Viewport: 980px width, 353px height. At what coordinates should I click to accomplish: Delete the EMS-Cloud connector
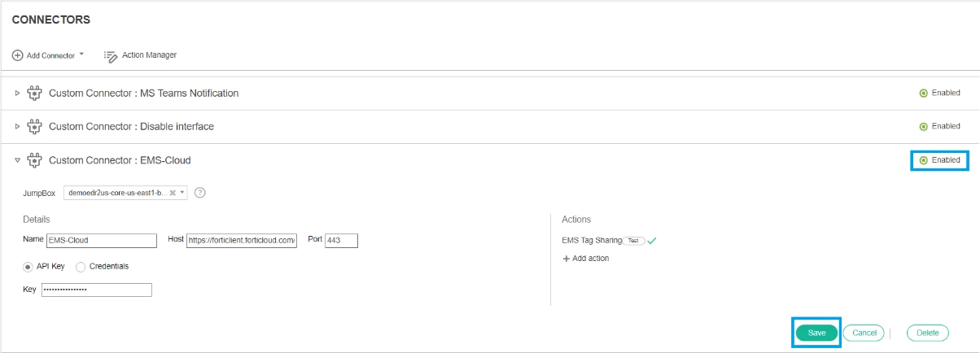pyautogui.click(x=927, y=333)
